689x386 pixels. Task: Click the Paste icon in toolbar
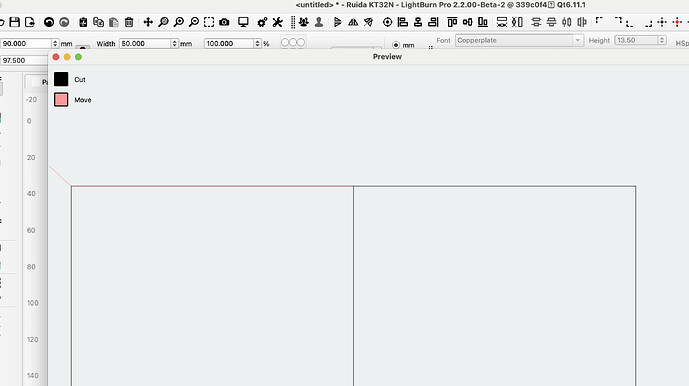(x=114, y=22)
